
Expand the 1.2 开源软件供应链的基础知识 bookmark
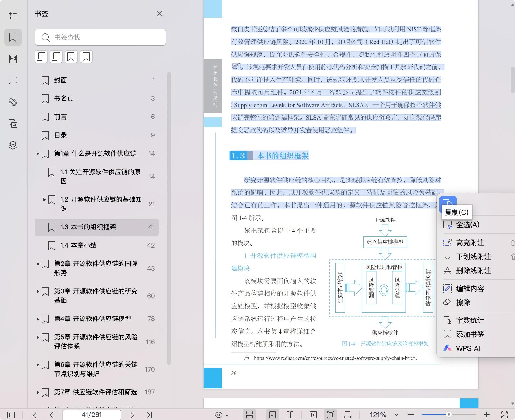44,200
